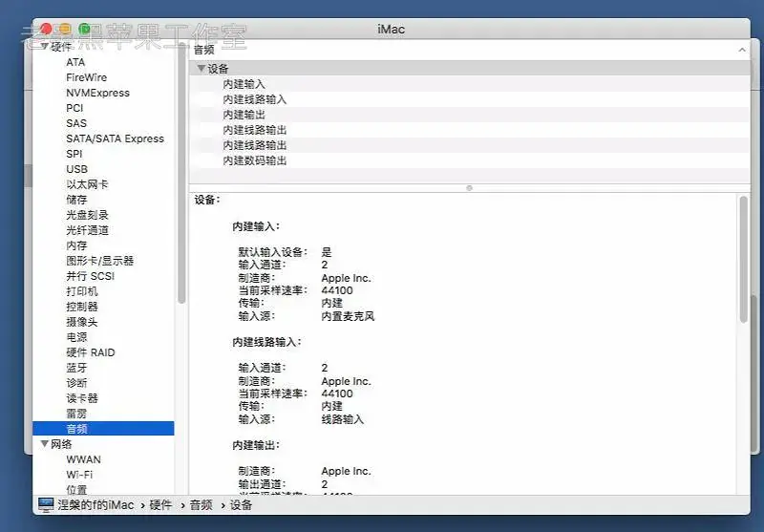
Task: Collapse the 硬件 category triangle in sidebar
Action: [44, 47]
